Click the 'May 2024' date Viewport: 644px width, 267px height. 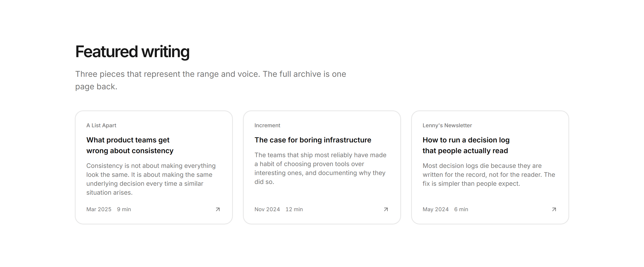(x=436, y=209)
